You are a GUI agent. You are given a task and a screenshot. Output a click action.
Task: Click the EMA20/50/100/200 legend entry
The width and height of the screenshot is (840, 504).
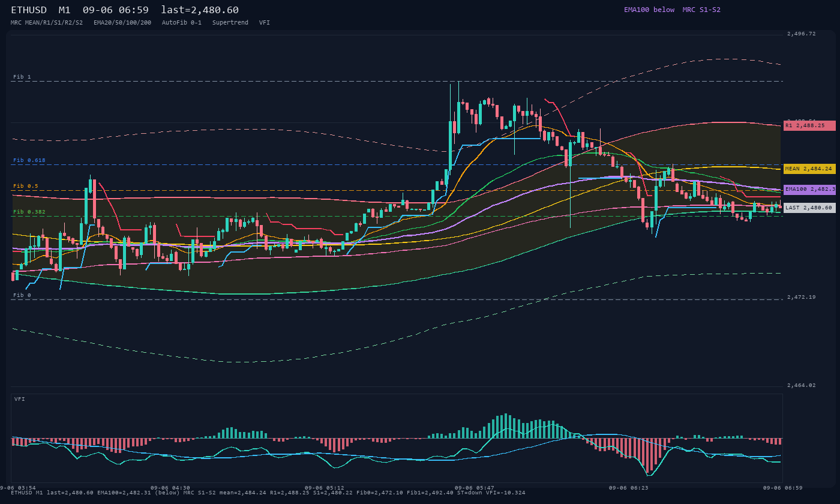point(122,23)
